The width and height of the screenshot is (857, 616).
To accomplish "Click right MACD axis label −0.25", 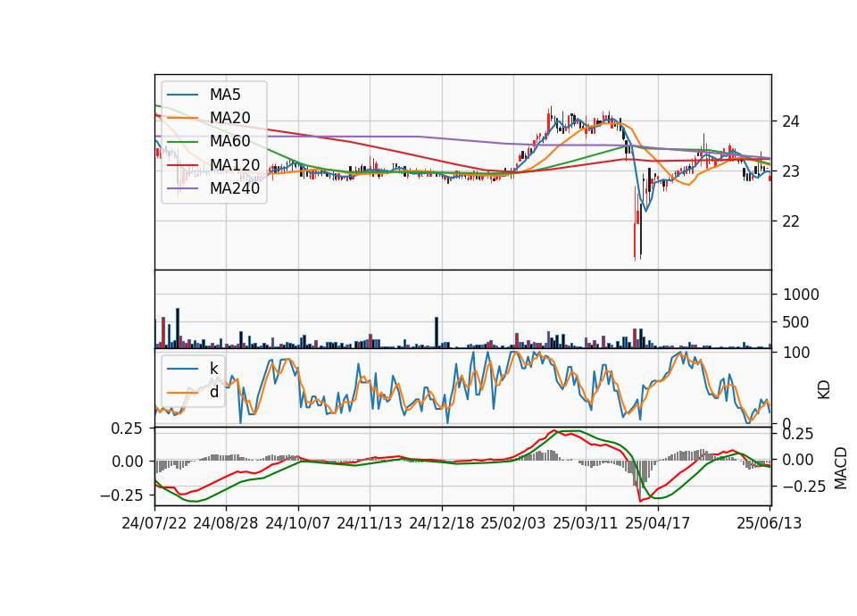I will click(x=804, y=487).
